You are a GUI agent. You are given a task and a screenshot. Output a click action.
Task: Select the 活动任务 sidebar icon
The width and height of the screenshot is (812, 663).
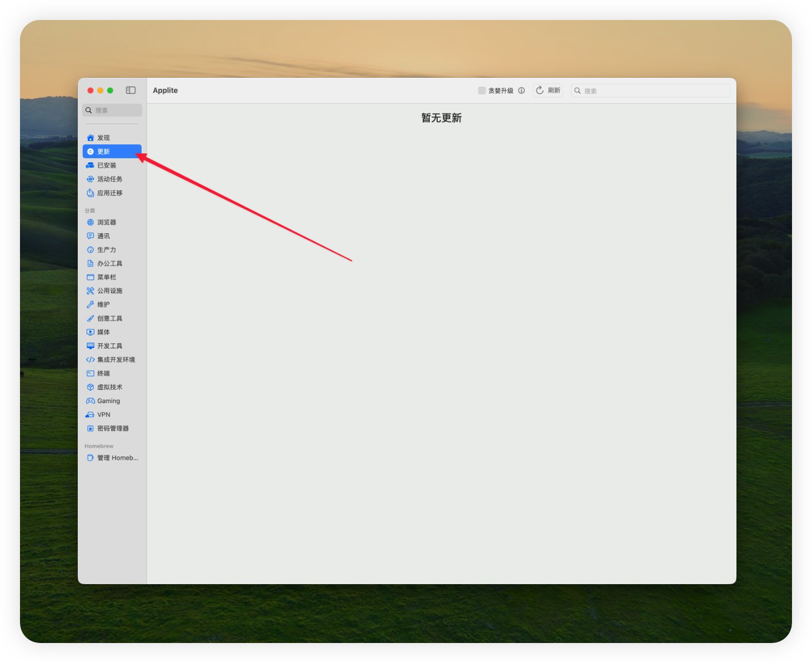pyautogui.click(x=91, y=179)
